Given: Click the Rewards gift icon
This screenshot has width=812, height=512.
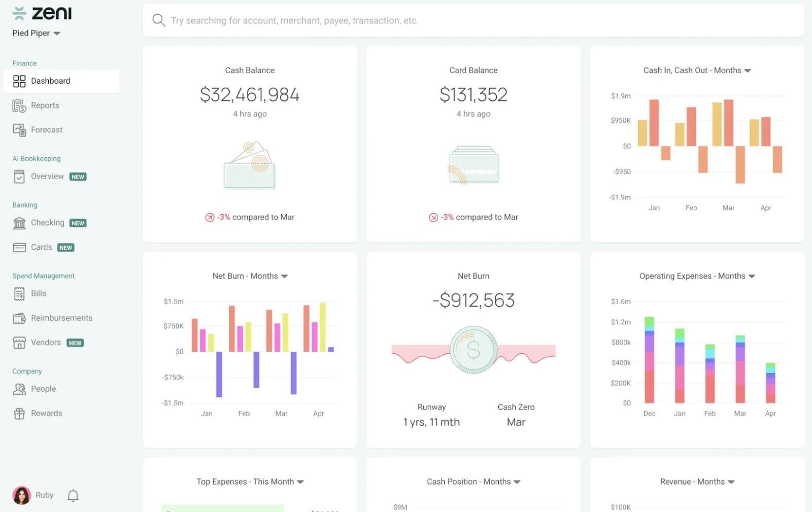Looking at the screenshot, I should [19, 413].
